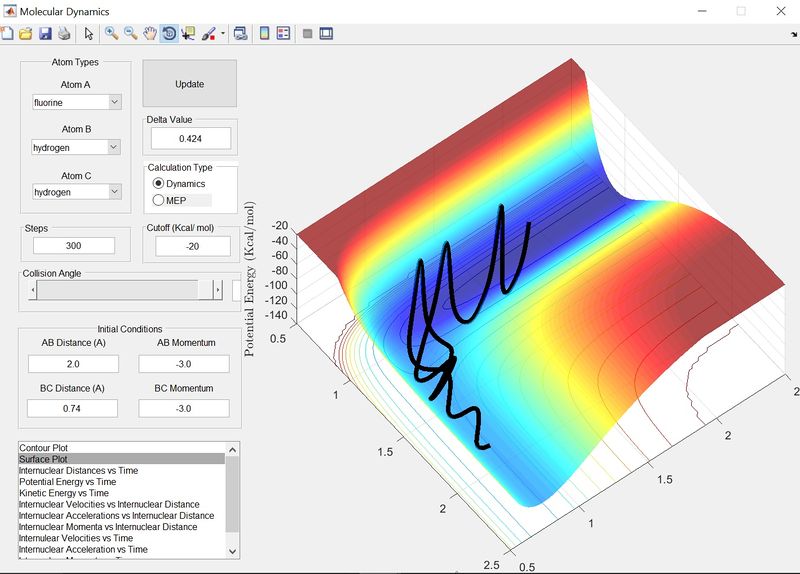Toggle the Rotate 3D tool

point(169,33)
